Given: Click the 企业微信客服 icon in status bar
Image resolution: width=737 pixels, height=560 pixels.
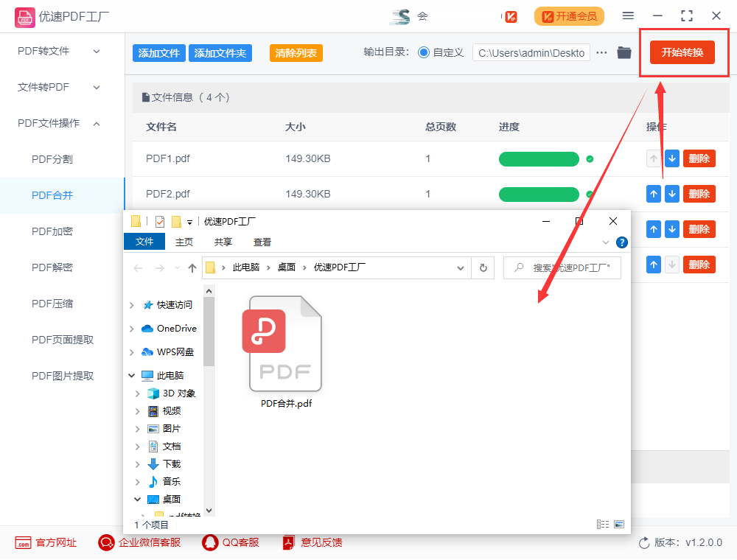Looking at the screenshot, I should [106, 542].
